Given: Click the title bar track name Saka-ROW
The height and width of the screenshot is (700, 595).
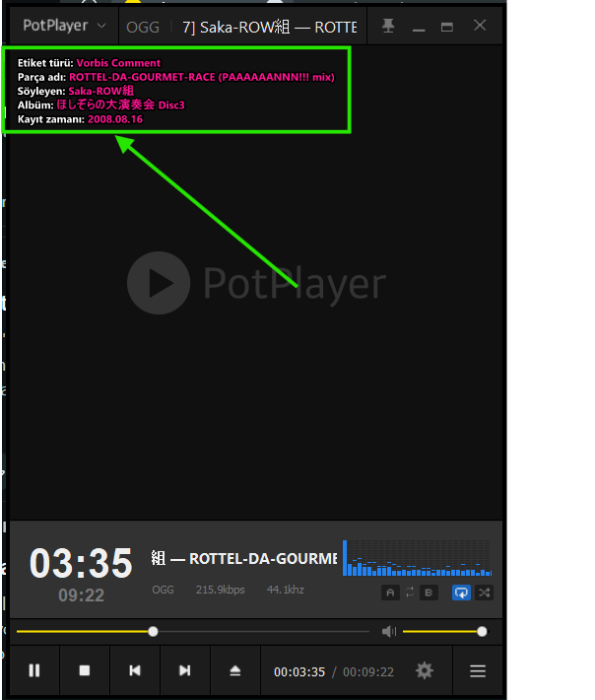Looking at the screenshot, I should point(269,28).
